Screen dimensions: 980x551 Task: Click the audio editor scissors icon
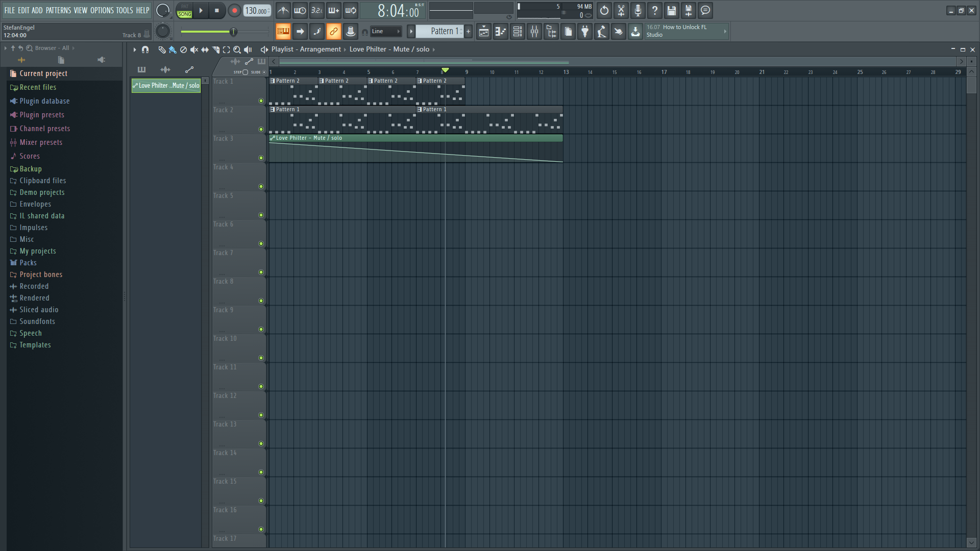coord(621,11)
